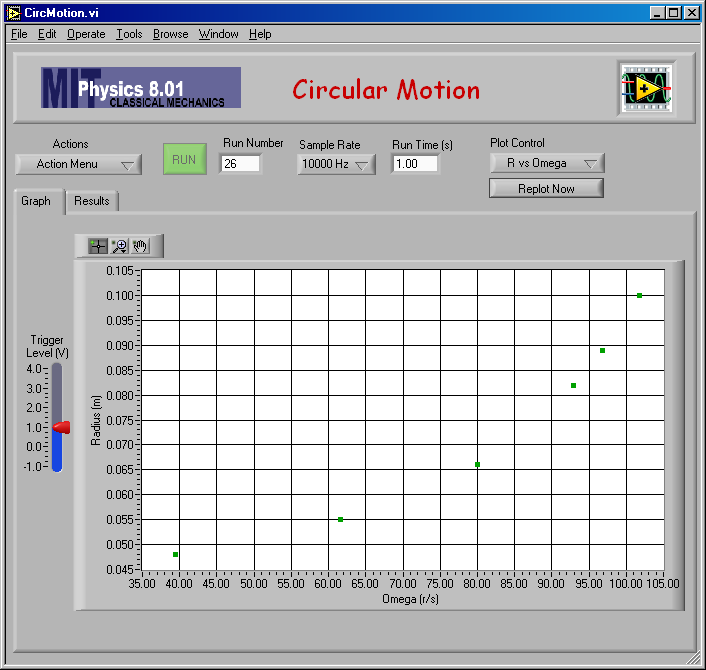The width and height of the screenshot is (706, 670).
Task: Click the MIT Physics 8.01 logo banner
Action: click(x=141, y=88)
